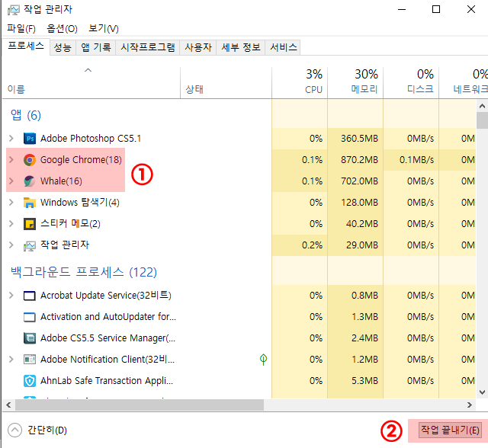
Task: Expand the Whale process group
Action: coord(11,181)
